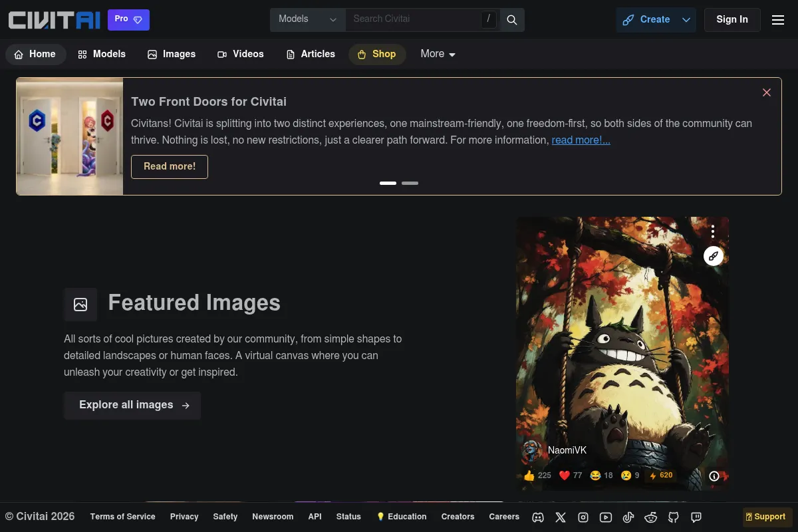Open the Terms of Service link
This screenshot has width=798, height=532.
123,517
